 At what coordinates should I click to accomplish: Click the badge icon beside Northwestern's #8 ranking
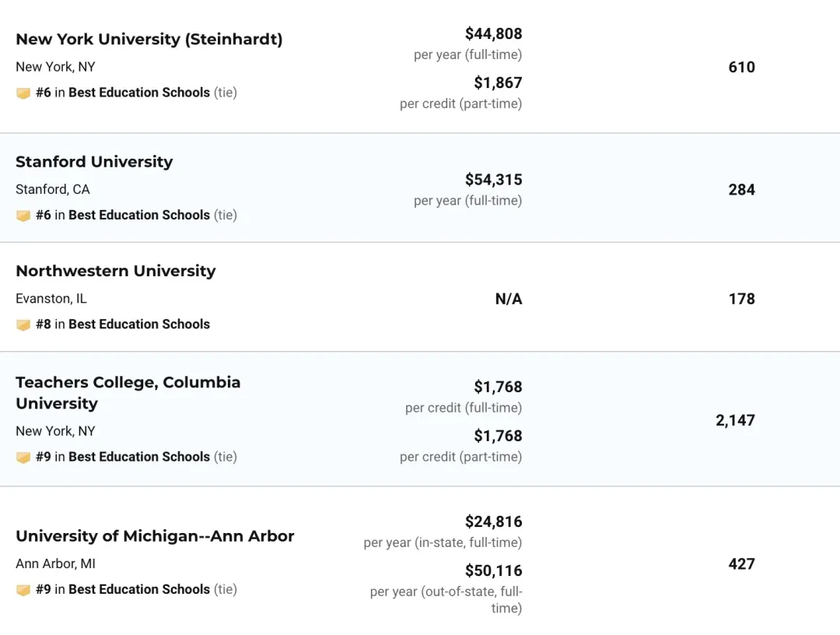(x=23, y=325)
